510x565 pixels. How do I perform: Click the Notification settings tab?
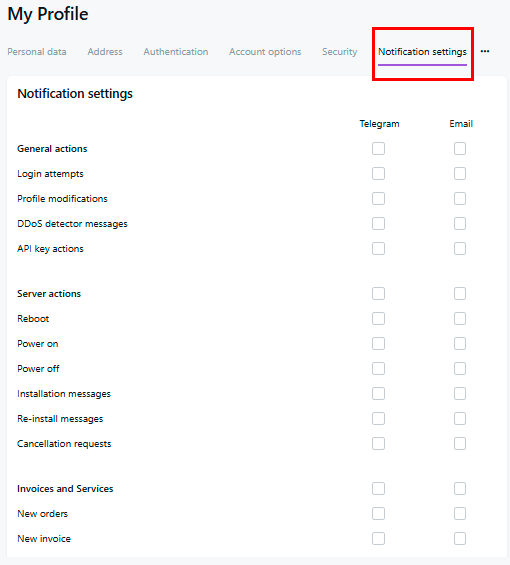pos(422,52)
